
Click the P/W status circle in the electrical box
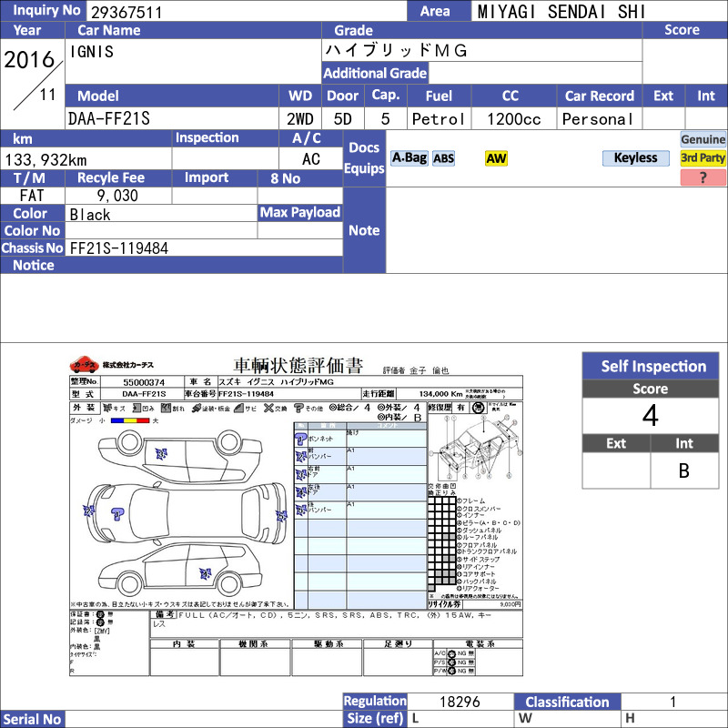pos(452,672)
